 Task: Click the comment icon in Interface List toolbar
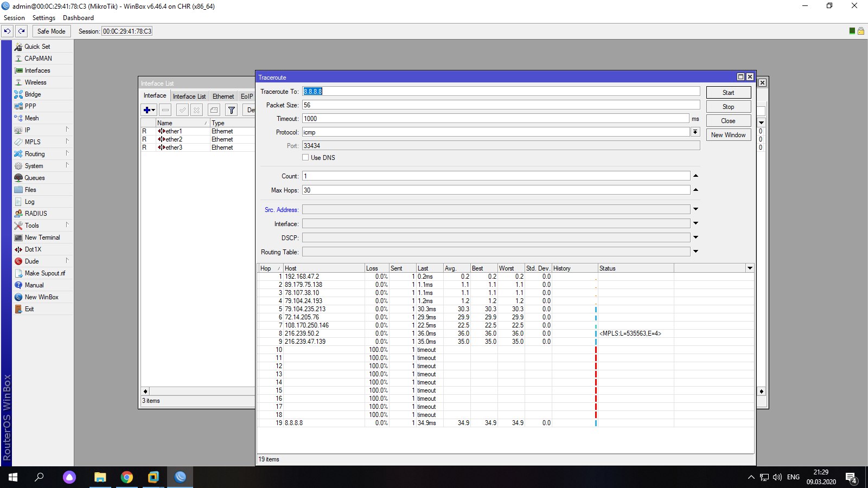pyautogui.click(x=214, y=110)
